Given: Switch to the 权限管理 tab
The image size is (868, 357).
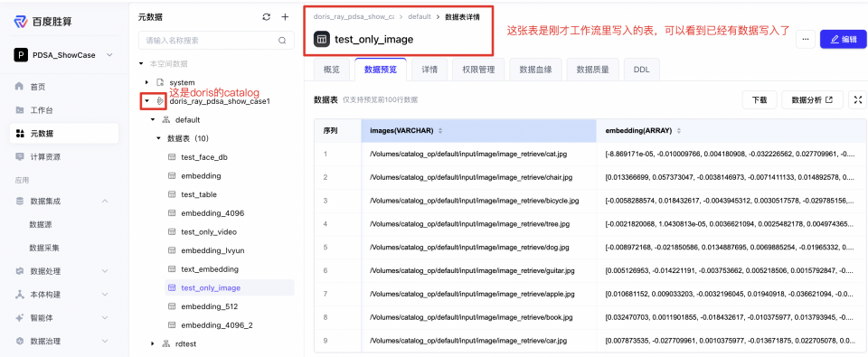Looking at the screenshot, I should [478, 70].
